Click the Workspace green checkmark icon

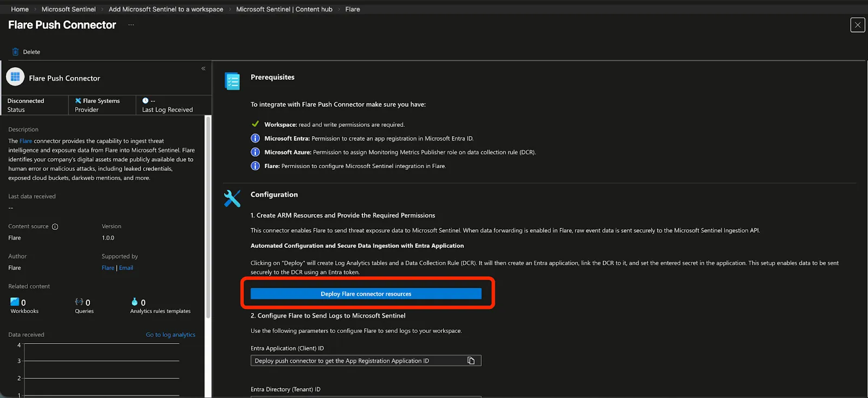point(255,124)
